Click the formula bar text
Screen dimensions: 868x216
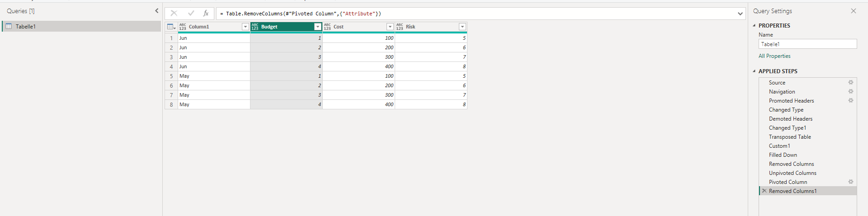[x=301, y=14]
